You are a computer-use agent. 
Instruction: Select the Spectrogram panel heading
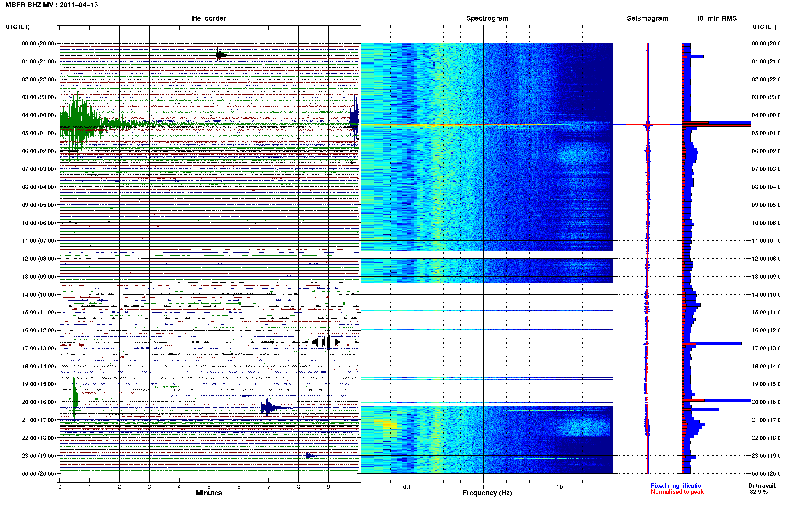487,18
